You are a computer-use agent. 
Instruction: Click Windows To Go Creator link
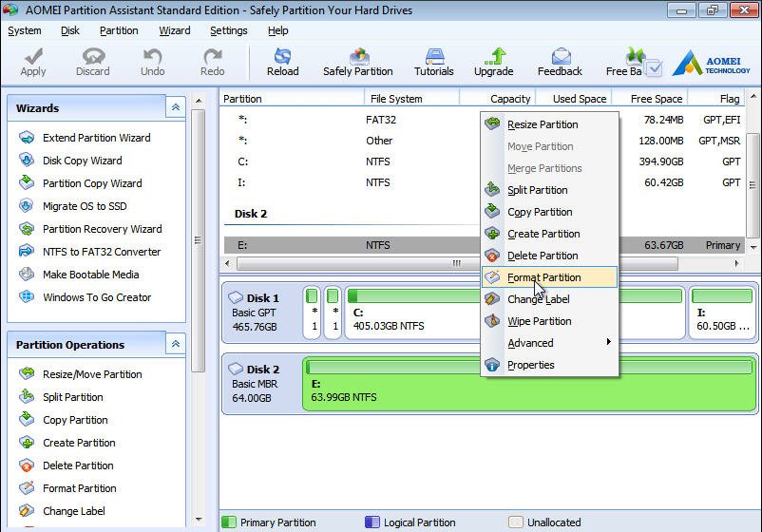pyautogui.click(x=97, y=297)
